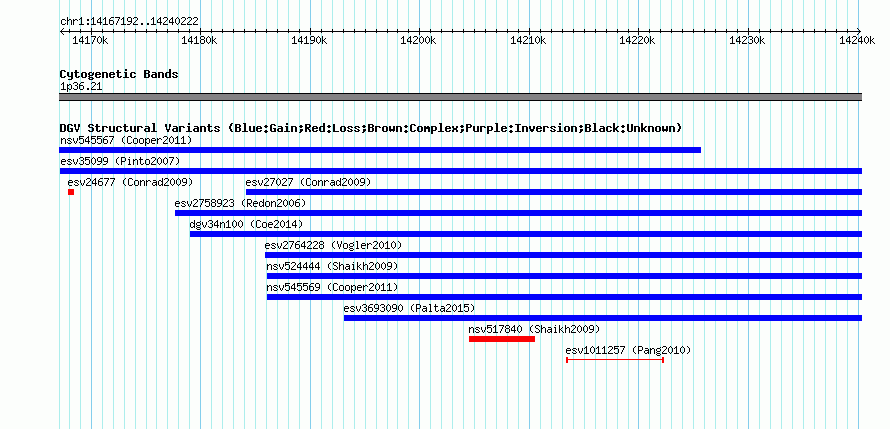Click the blue bar under esv2764228
The image size is (890, 429).
(564, 255)
